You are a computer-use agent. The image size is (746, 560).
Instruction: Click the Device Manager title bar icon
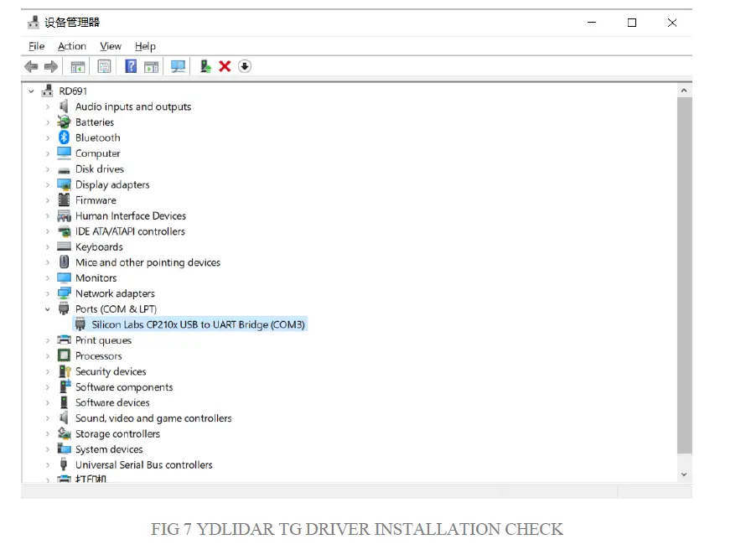coord(34,22)
